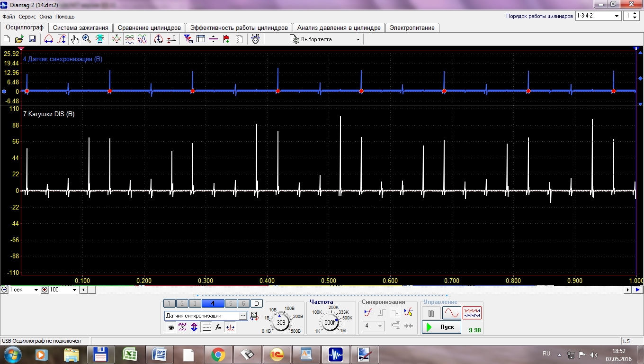Click the blue vertical arrows invert button
The width and height of the screenshot is (644, 364).
pos(194,327)
